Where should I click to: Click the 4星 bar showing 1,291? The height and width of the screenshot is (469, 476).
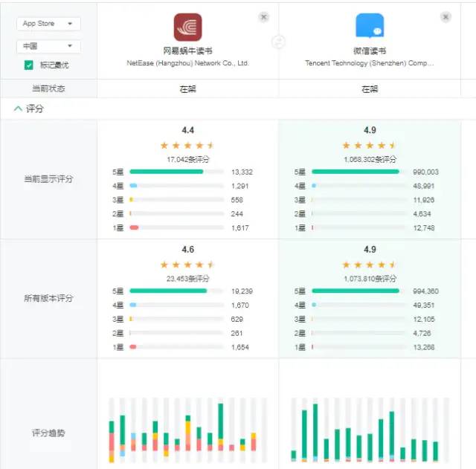177,185
